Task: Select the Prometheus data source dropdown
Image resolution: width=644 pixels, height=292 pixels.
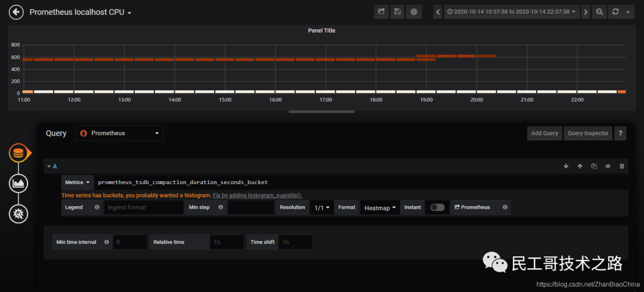Action: (x=119, y=133)
